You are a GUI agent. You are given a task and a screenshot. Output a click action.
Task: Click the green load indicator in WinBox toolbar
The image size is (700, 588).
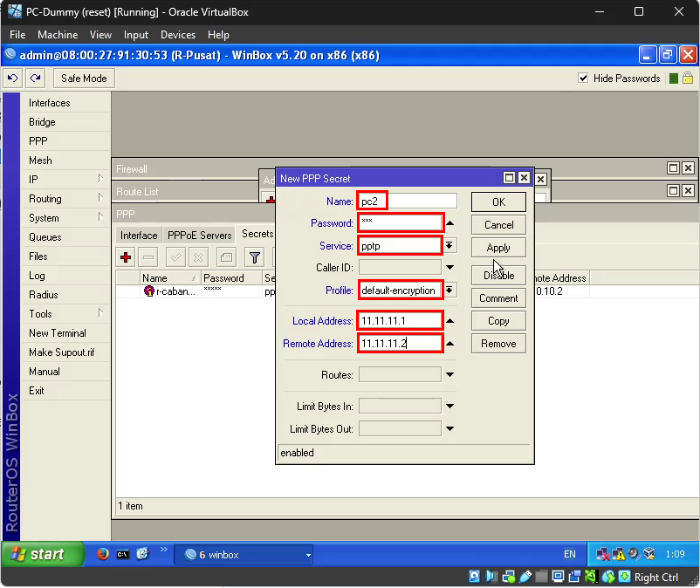[x=674, y=79]
